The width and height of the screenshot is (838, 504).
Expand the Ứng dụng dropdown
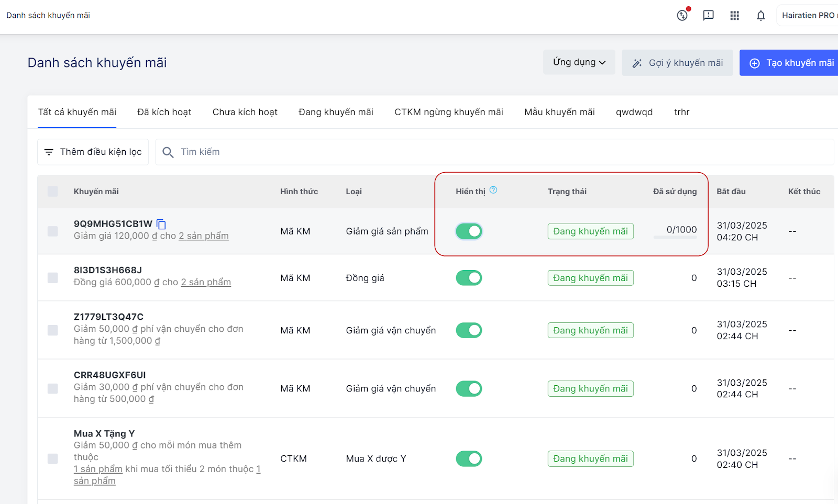click(x=579, y=62)
